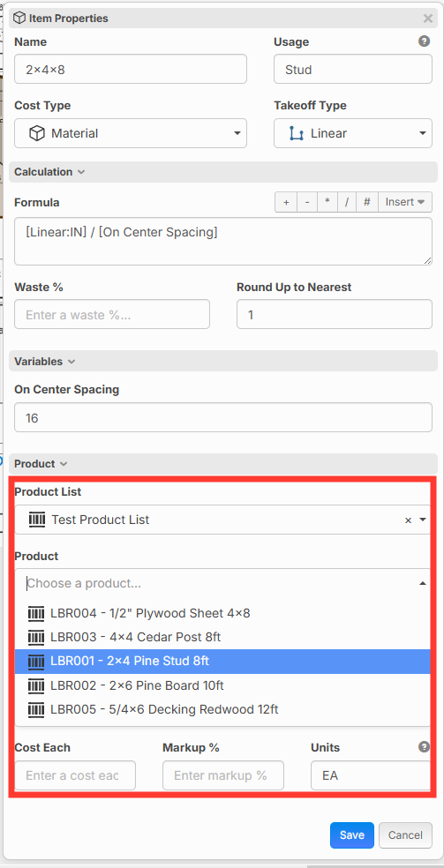The width and height of the screenshot is (444, 868).
Task: Click the help icon beside Units
Action: coord(424,747)
